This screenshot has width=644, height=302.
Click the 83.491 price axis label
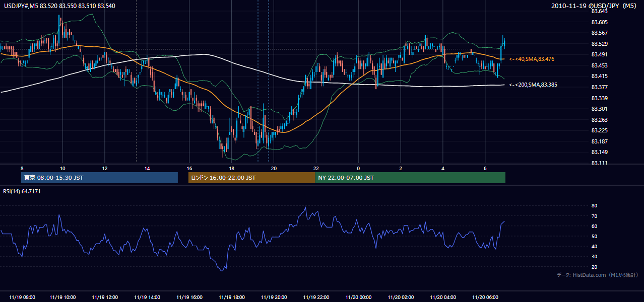click(x=599, y=54)
